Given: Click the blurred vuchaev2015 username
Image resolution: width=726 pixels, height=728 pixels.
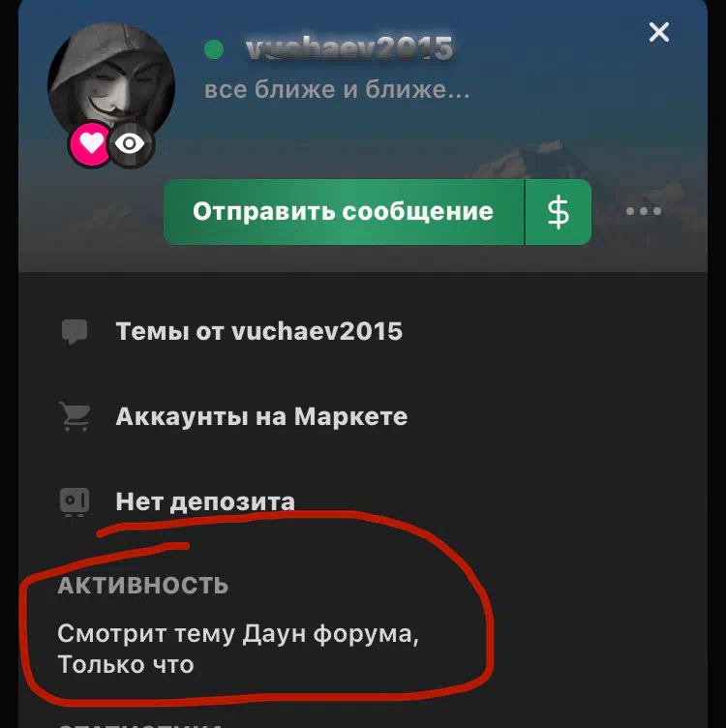Looking at the screenshot, I should [349, 48].
